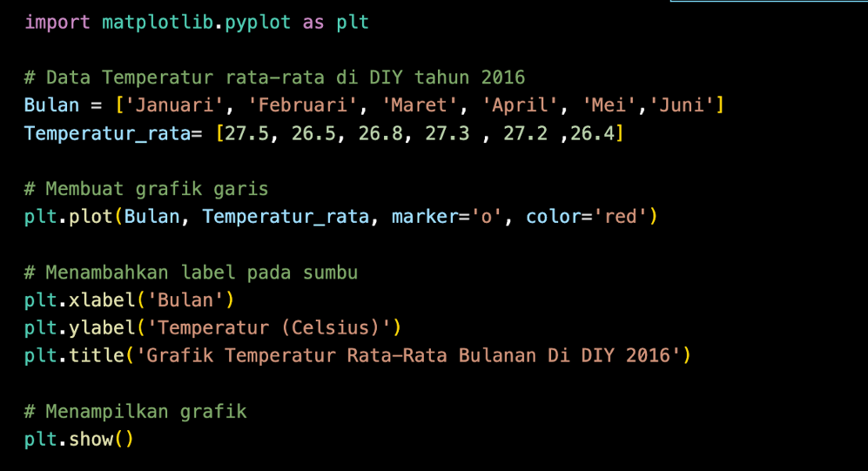Click the 'marker' keyword argument
This screenshot has height=471, width=868.
(425, 217)
